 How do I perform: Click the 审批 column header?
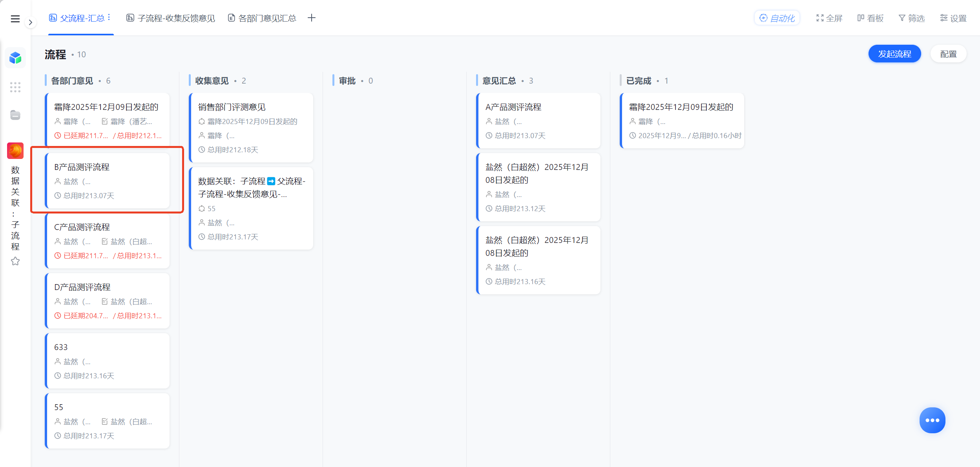point(347,81)
